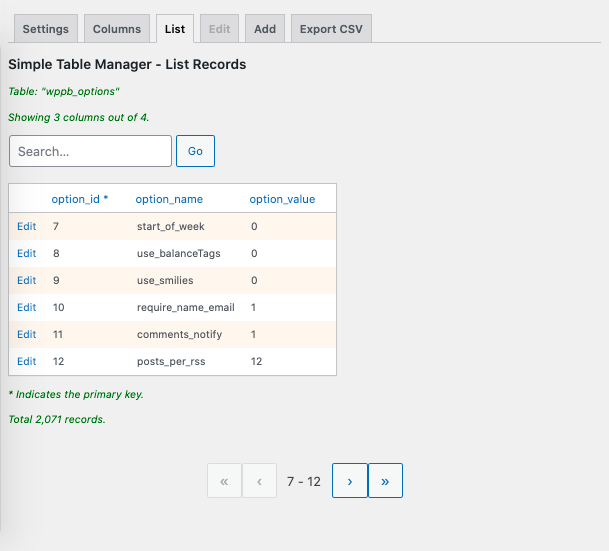This screenshot has width=609, height=551.
Task: Click the use_smilies name cell
Action: (x=165, y=280)
